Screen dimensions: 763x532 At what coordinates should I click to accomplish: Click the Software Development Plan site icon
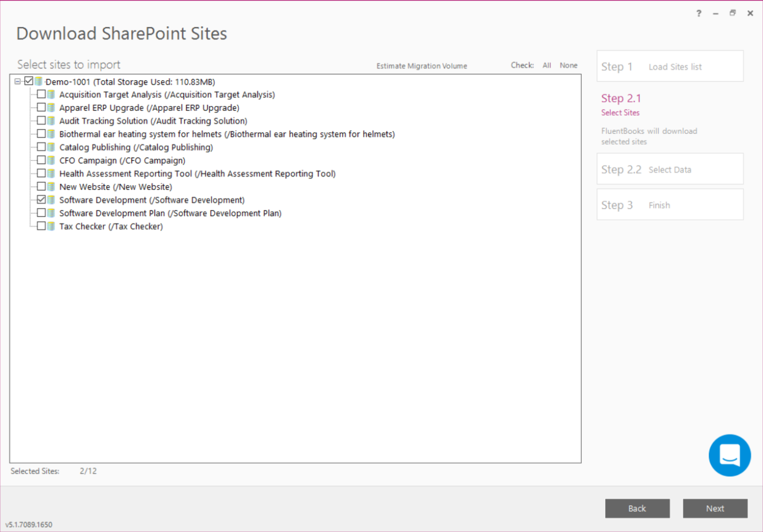pyautogui.click(x=51, y=213)
